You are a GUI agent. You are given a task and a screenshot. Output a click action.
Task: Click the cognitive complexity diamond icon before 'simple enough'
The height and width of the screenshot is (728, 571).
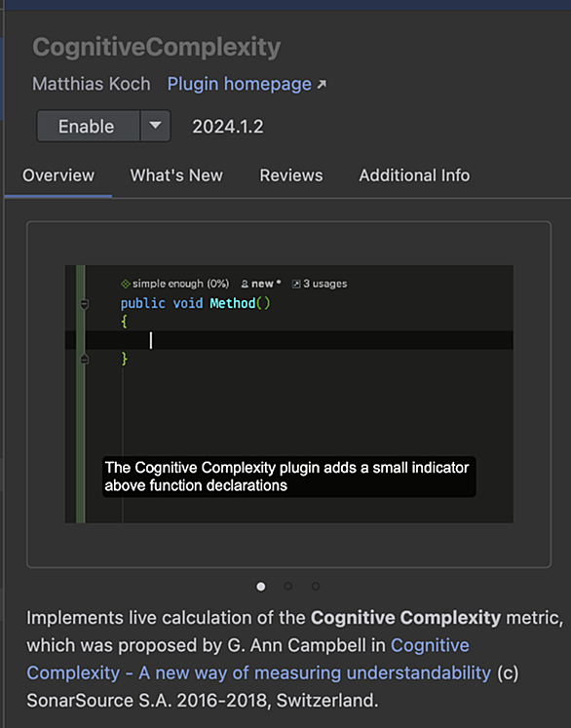click(x=126, y=284)
